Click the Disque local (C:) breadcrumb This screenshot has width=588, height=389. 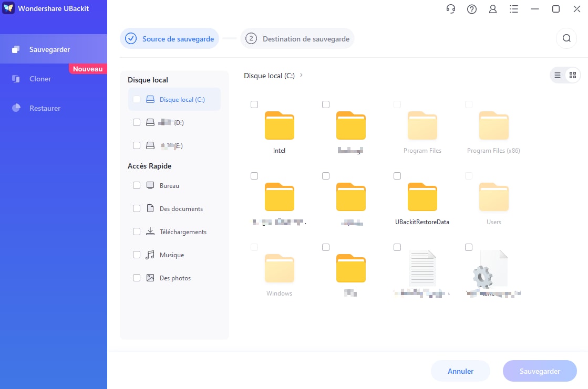point(269,76)
